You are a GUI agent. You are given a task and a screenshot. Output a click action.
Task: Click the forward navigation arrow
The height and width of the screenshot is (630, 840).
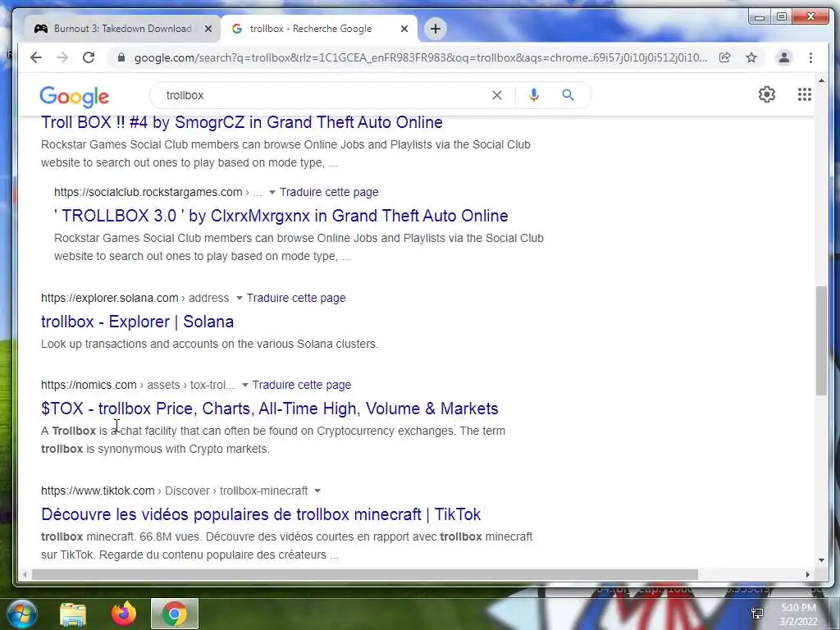(x=62, y=57)
